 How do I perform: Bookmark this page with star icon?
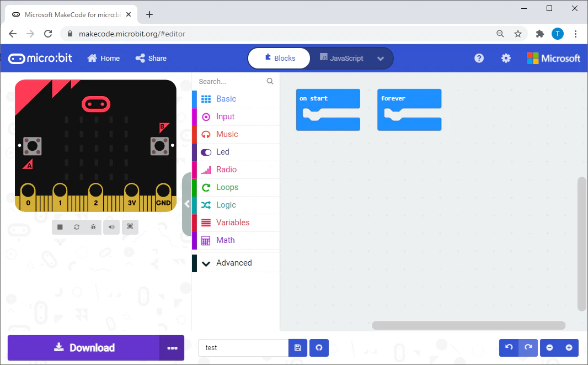click(518, 34)
